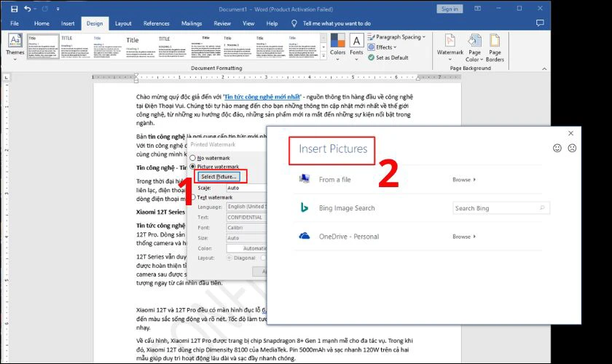612x364 pixels.
Task: Click the tab selector at ruler corner
Action: (7, 78)
